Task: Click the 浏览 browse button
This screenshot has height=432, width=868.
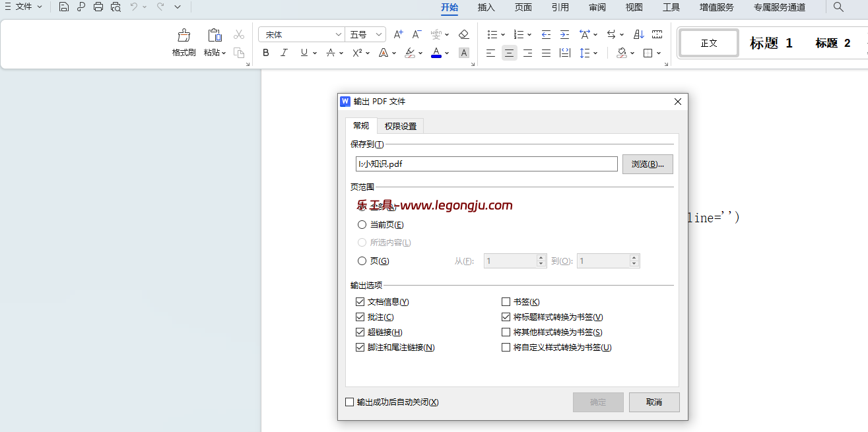Action: 648,164
